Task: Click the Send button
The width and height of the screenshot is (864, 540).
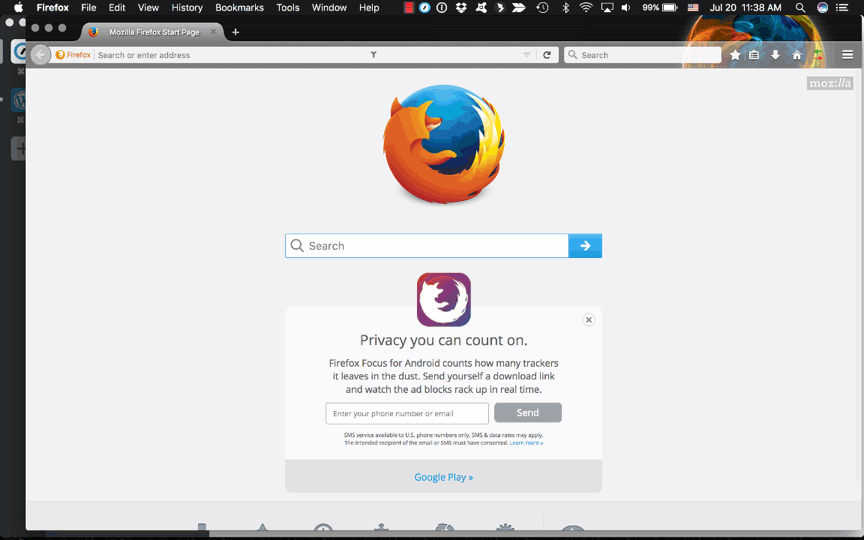Action: 528,413
